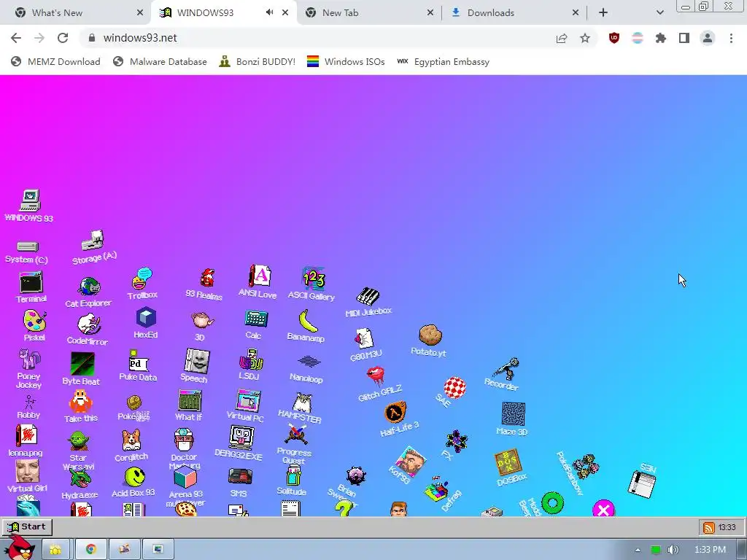
Task: Open the What If icon
Action: point(190,400)
